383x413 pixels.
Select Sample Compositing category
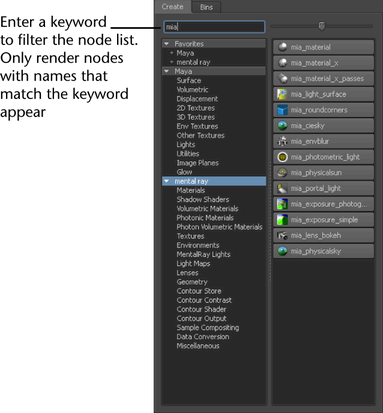pyautogui.click(x=208, y=328)
